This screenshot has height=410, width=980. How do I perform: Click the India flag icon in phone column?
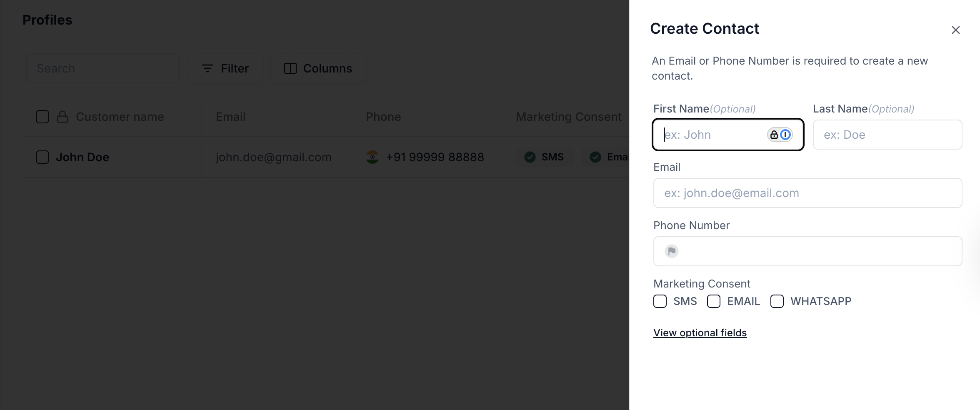(x=372, y=157)
